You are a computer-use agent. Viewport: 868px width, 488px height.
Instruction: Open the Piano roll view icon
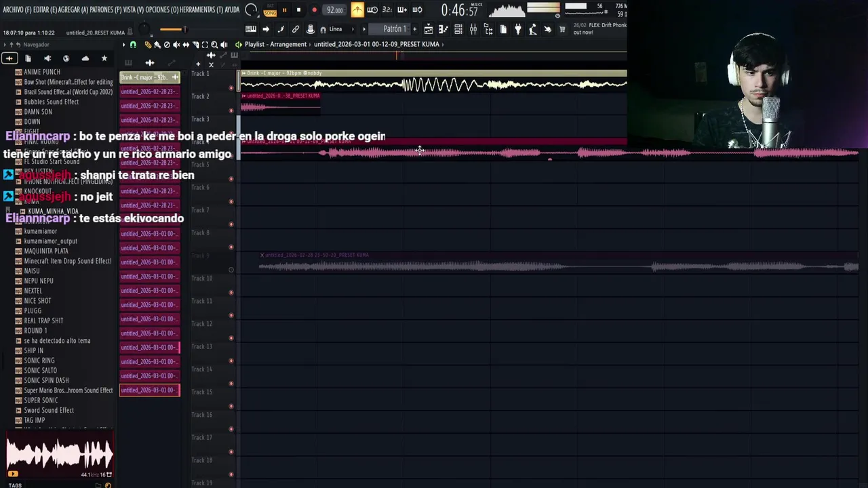(x=443, y=29)
